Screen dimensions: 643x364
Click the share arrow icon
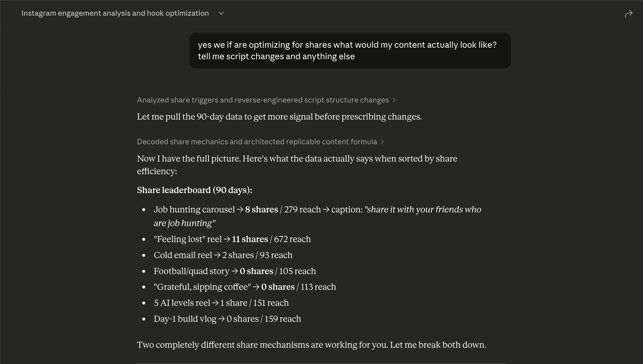(629, 14)
